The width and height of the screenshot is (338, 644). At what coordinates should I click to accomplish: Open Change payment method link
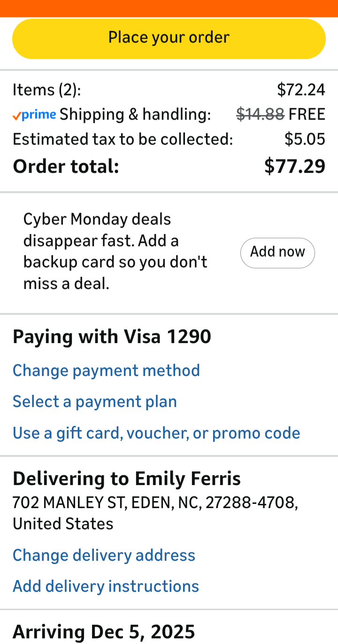point(106,370)
